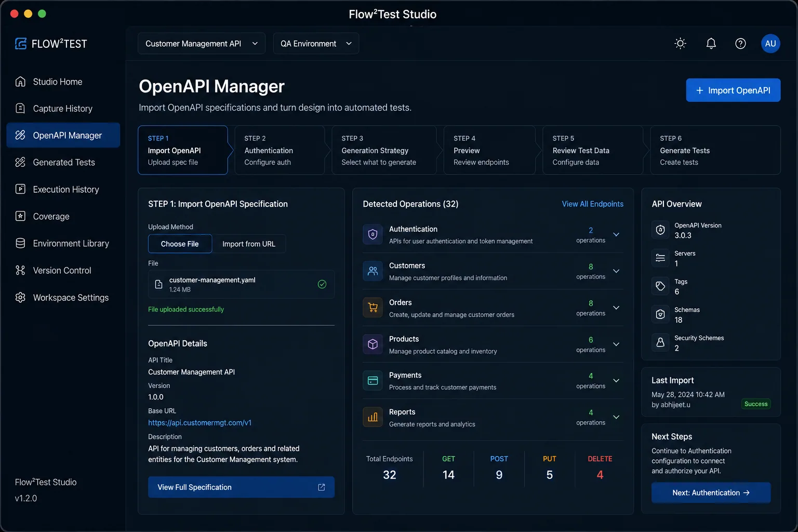Click Next: Authentication button
This screenshot has width=798, height=532.
tap(711, 493)
